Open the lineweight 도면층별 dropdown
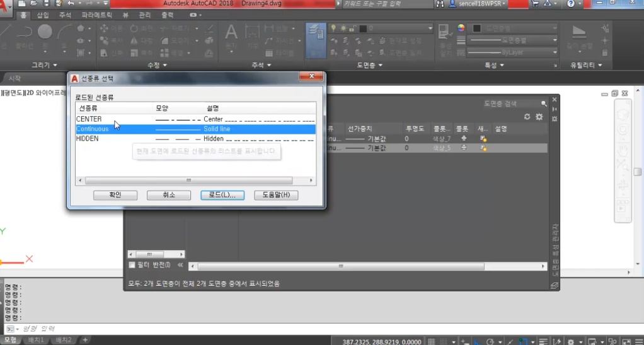 (555, 40)
